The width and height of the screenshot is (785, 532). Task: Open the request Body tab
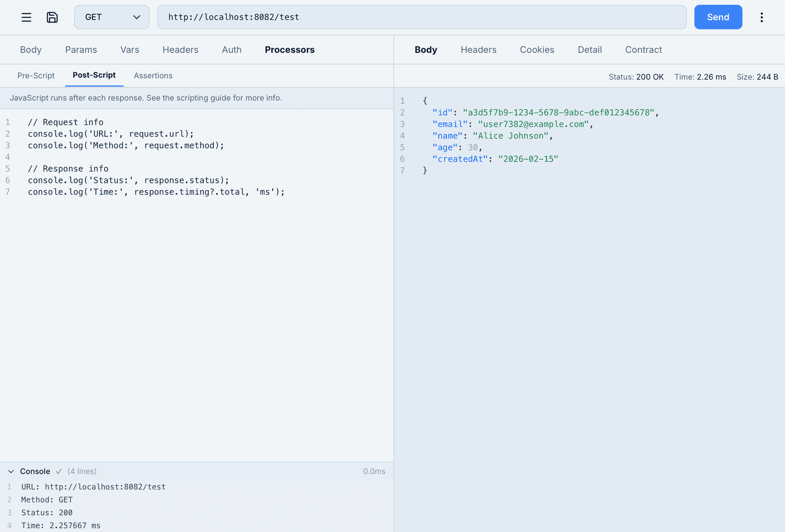click(x=31, y=50)
